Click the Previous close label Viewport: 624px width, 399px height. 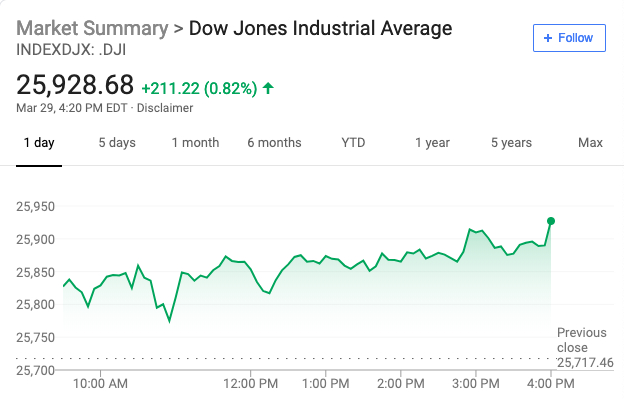[582, 340]
